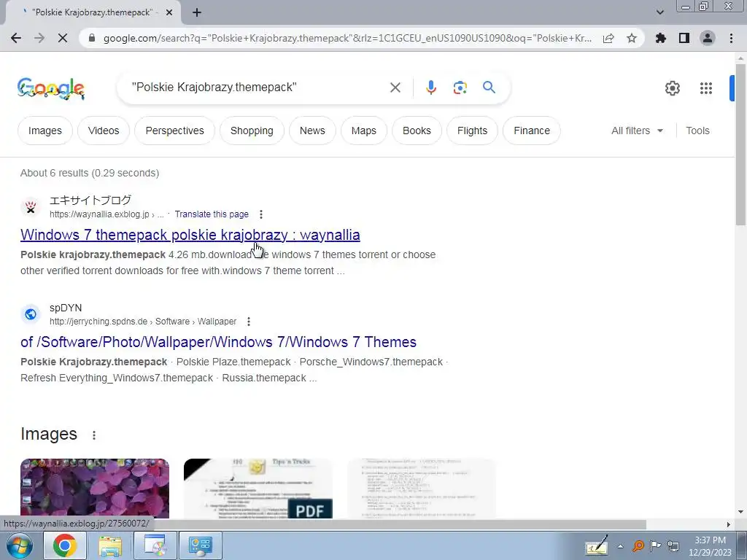Image resolution: width=747 pixels, height=560 pixels.
Task: Switch to Shopping results
Action: pos(252,131)
